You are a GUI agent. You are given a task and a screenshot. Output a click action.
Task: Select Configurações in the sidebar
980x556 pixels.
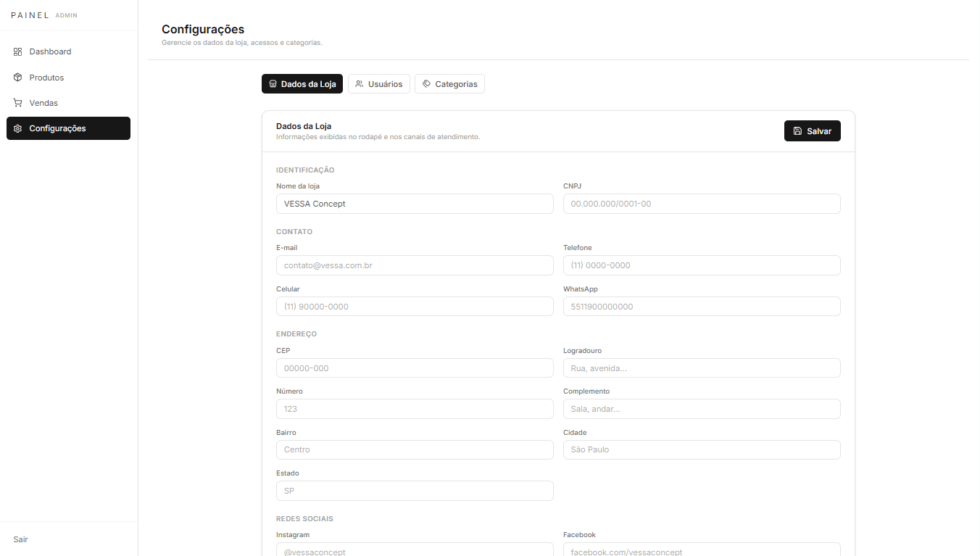point(68,128)
